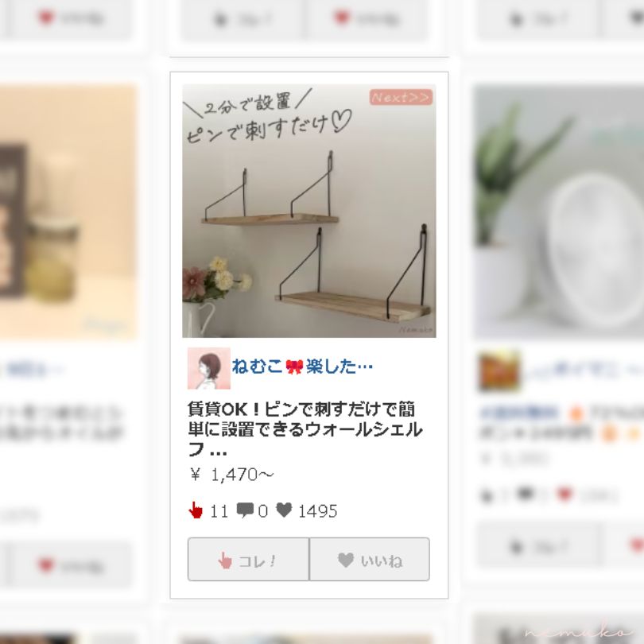This screenshot has height=644, width=644.
Task: Open the wall shelf product photo
Action: (309, 211)
